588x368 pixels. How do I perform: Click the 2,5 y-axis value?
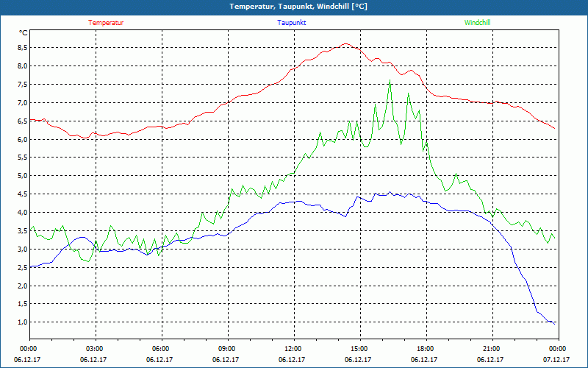23,267
